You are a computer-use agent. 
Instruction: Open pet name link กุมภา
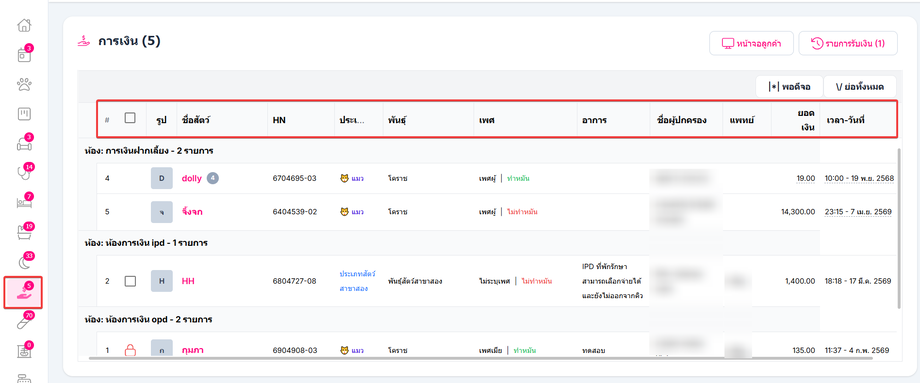193,350
